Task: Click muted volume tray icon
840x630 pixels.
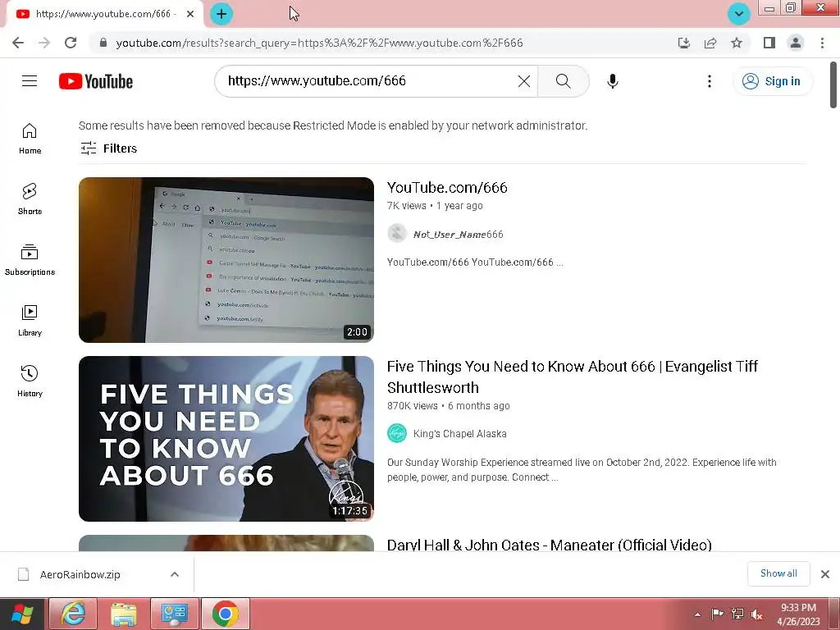Action: click(757, 614)
